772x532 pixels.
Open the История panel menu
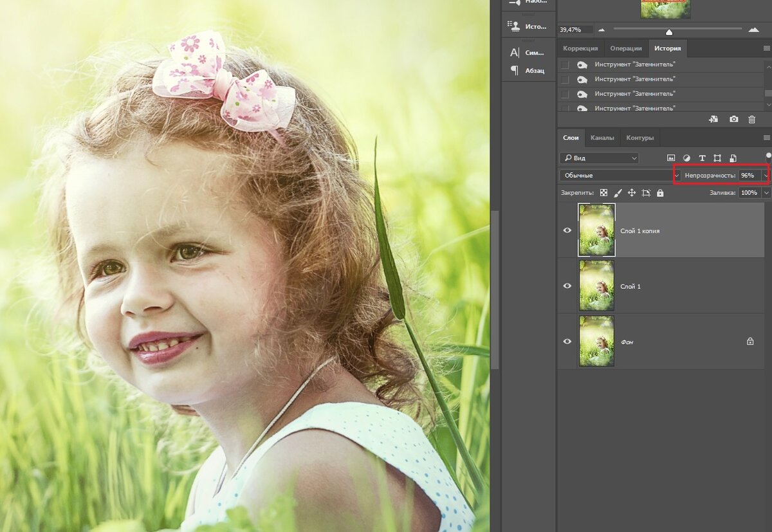(x=766, y=48)
